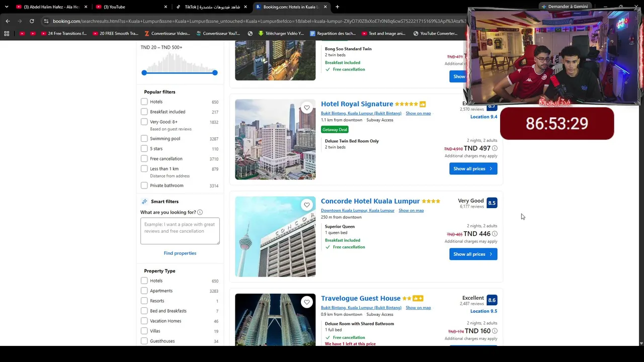The width and height of the screenshot is (644, 362).
Task: Open the Concorde Hotel Kuala Lumpur title link
Action: [370, 201]
